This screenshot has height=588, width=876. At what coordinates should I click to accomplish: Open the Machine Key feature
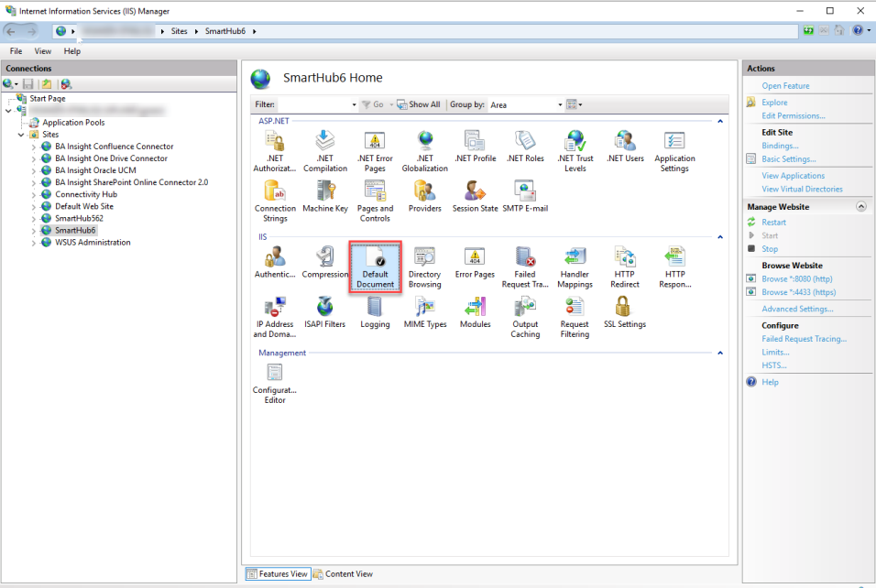[325, 195]
